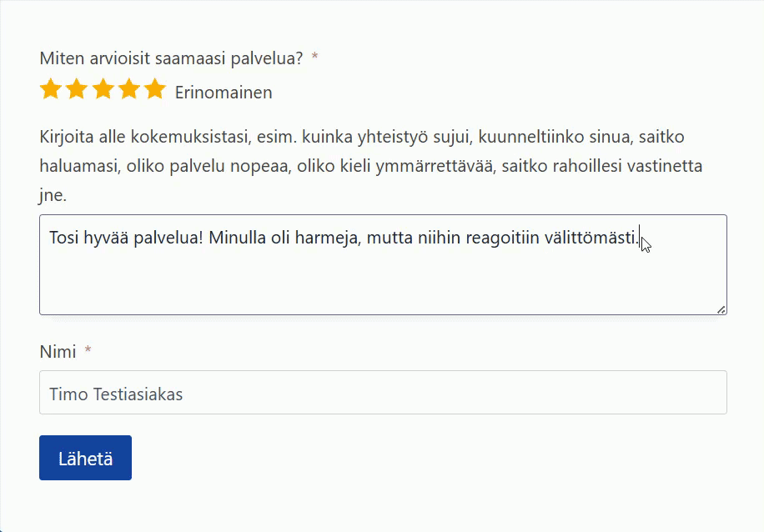Choose the third rating star

click(103, 90)
